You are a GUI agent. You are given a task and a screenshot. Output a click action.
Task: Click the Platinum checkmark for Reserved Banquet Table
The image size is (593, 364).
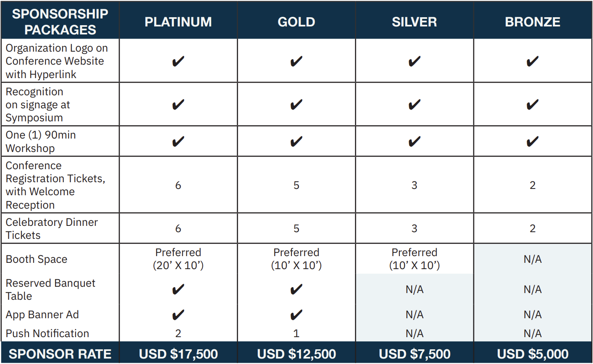click(x=178, y=289)
